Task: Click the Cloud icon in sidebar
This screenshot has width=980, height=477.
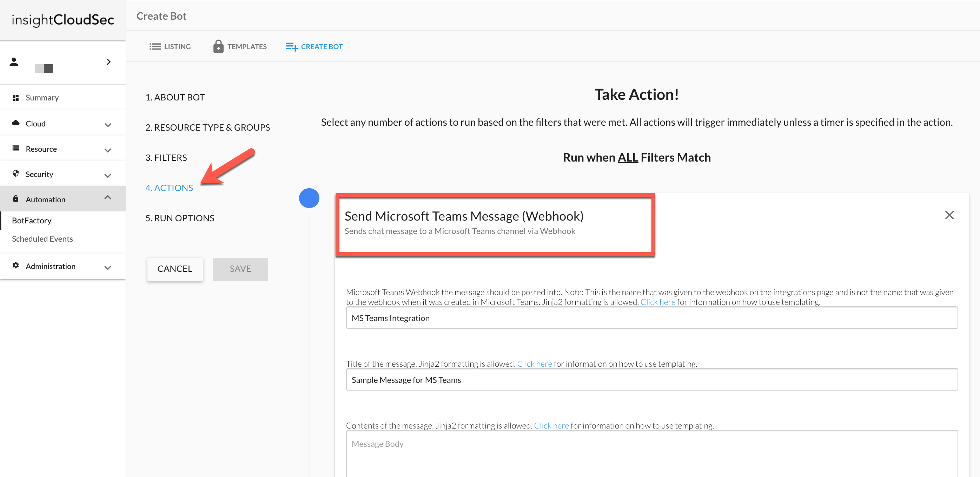Action: [15, 123]
